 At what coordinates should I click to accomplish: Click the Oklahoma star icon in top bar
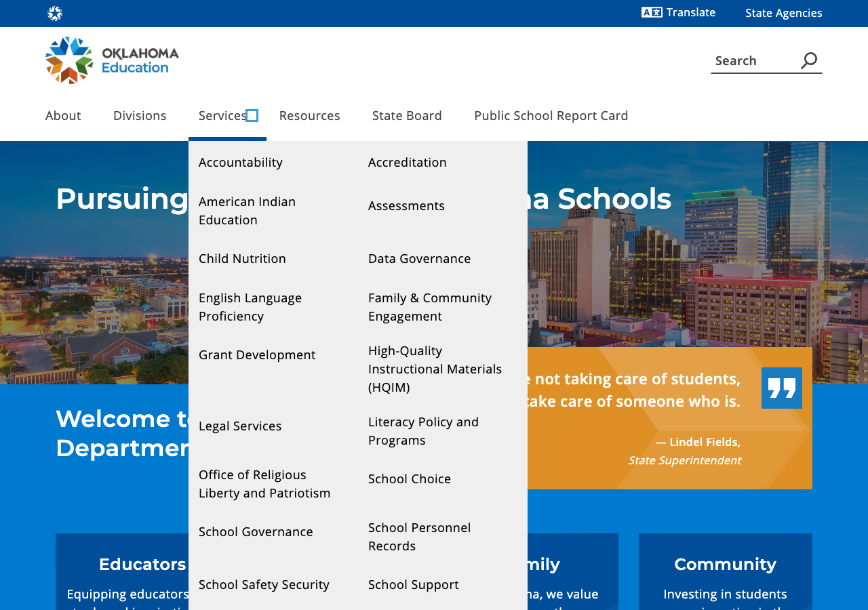coord(55,14)
